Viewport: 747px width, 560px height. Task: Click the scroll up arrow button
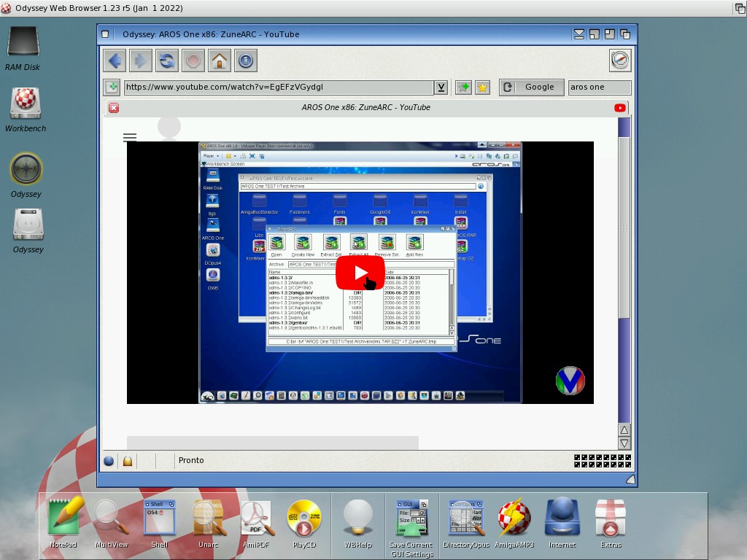[624, 430]
